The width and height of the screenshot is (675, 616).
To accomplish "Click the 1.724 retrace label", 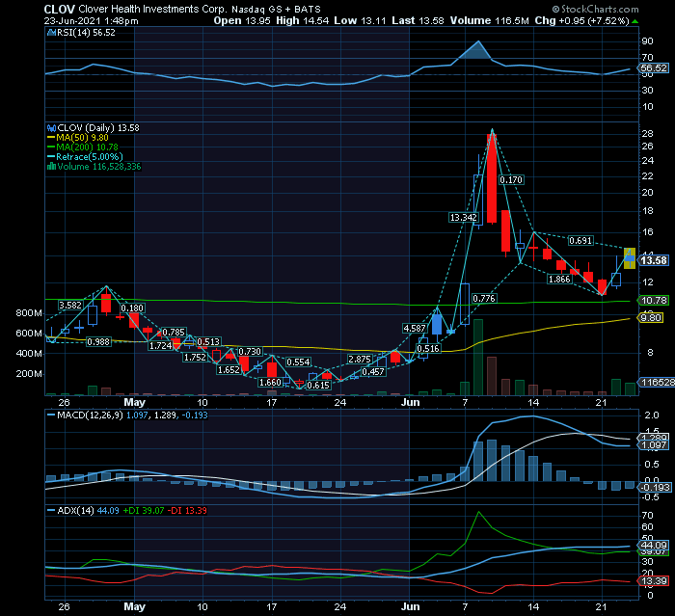I will [161, 345].
